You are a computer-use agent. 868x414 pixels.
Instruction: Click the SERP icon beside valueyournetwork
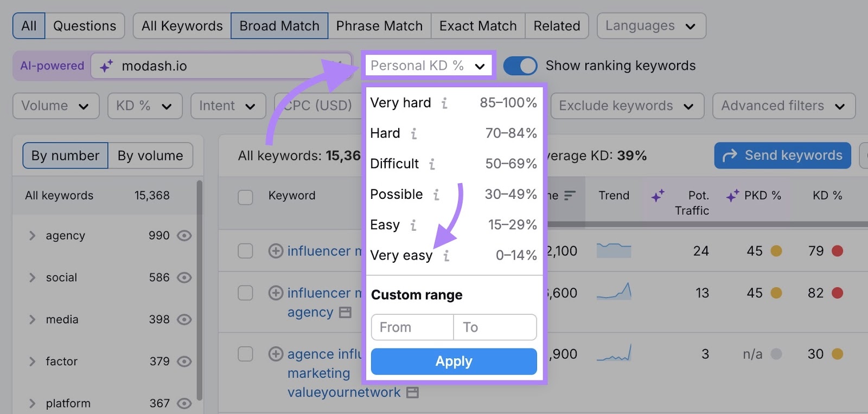coord(412,392)
